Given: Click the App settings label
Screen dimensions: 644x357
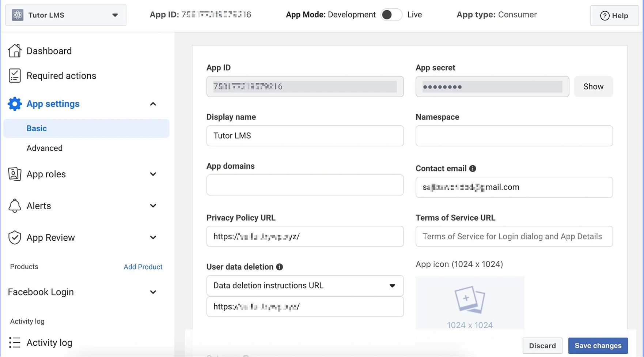Looking at the screenshot, I should coord(53,104).
